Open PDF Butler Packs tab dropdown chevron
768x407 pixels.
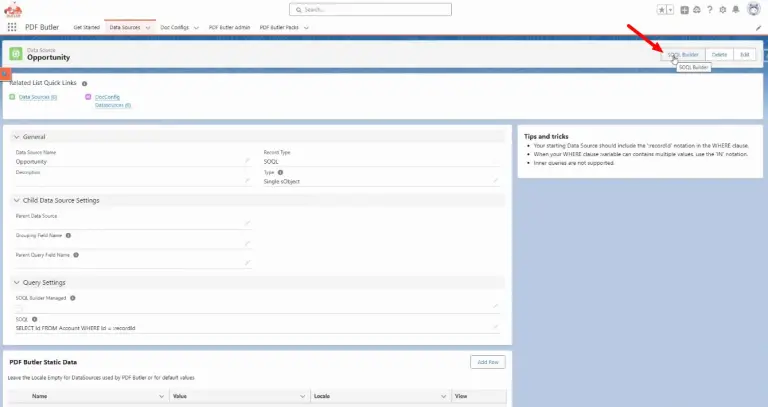(307, 28)
